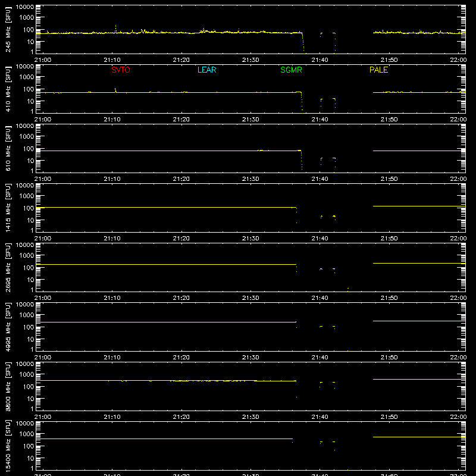Click the 21:40 tick label below 245 MHz plot
This screenshot has width=476, height=476.
tap(320, 60)
